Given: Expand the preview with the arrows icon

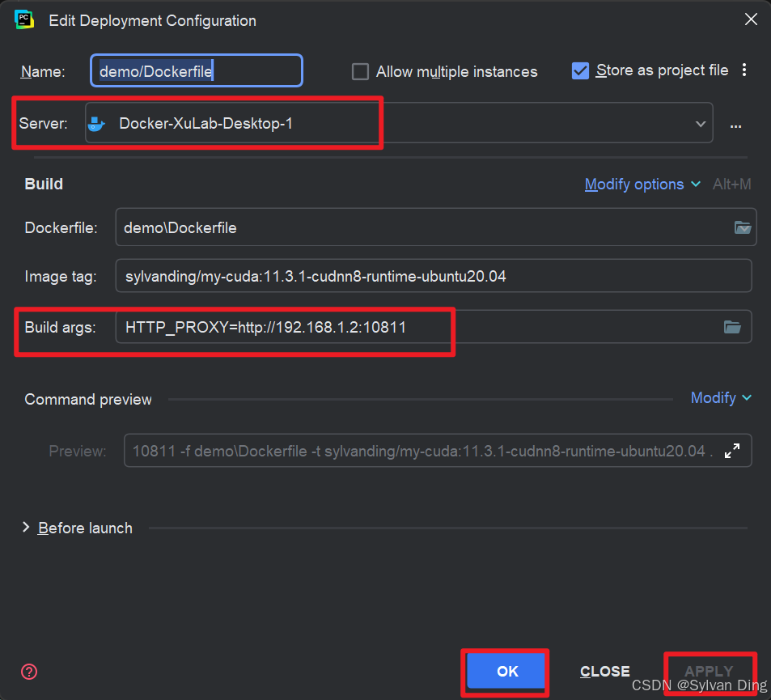Looking at the screenshot, I should point(732,451).
